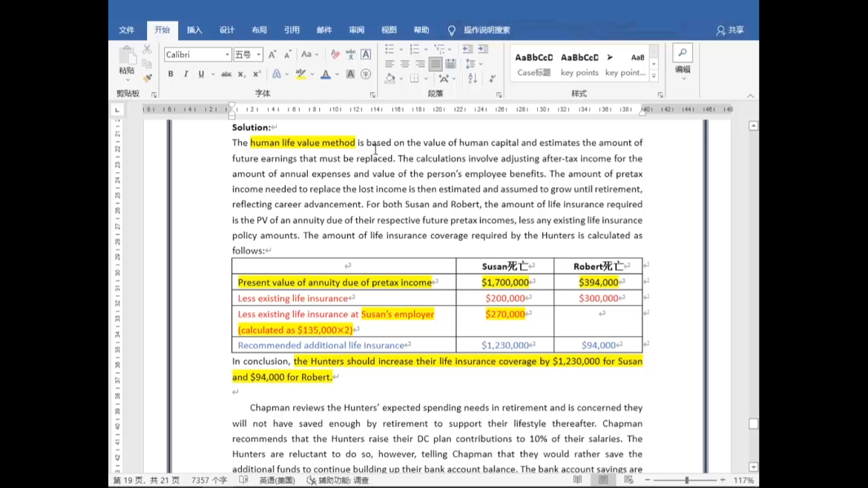The height and width of the screenshot is (488, 868).
Task: Open the 审阅 ribbon tab
Action: click(x=356, y=30)
